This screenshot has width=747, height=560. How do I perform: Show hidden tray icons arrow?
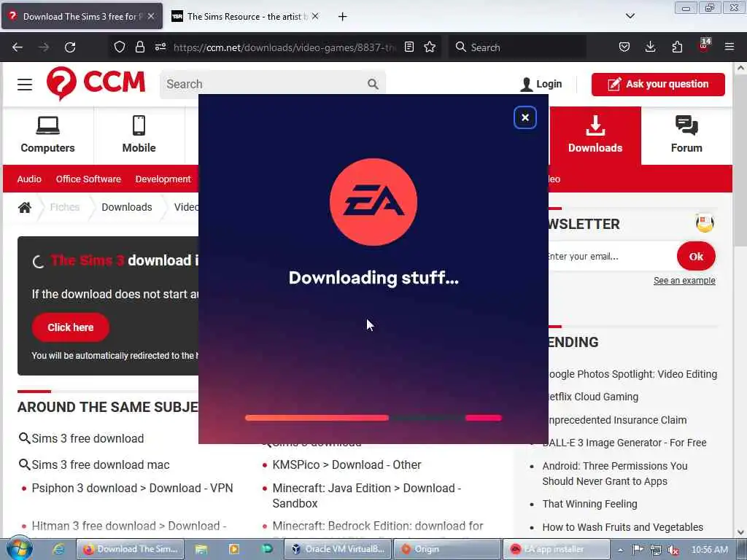click(620, 550)
